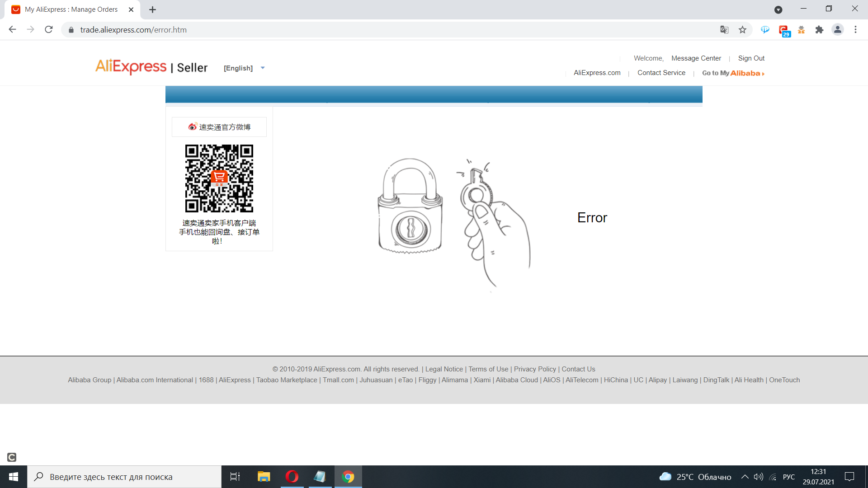Click the address bar URL field
The height and width of the screenshot is (488, 868).
[x=398, y=30]
